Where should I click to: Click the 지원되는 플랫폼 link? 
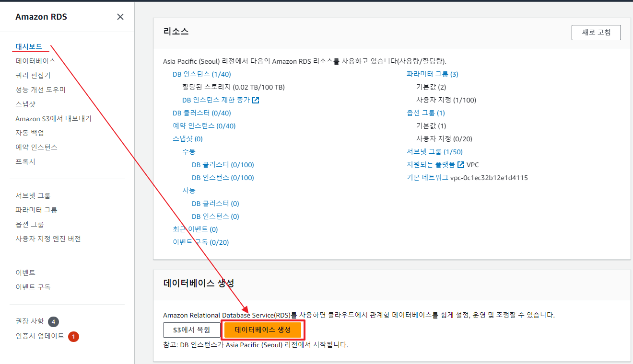431,165
